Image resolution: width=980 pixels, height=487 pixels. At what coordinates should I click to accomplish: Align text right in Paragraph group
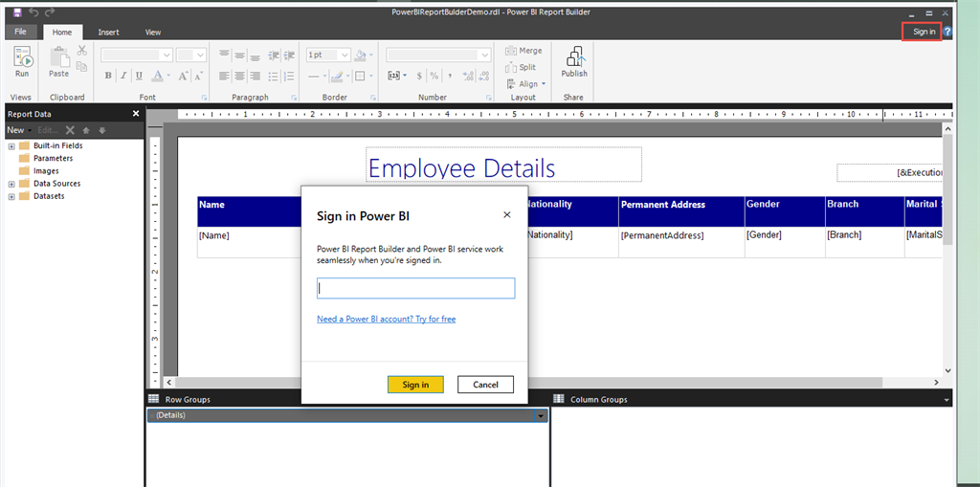pyautogui.click(x=255, y=76)
